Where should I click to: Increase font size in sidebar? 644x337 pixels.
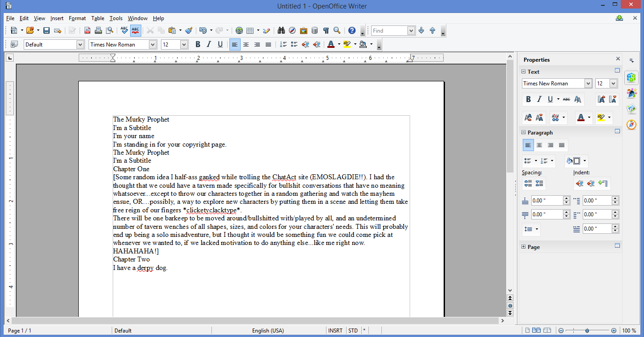(602, 99)
